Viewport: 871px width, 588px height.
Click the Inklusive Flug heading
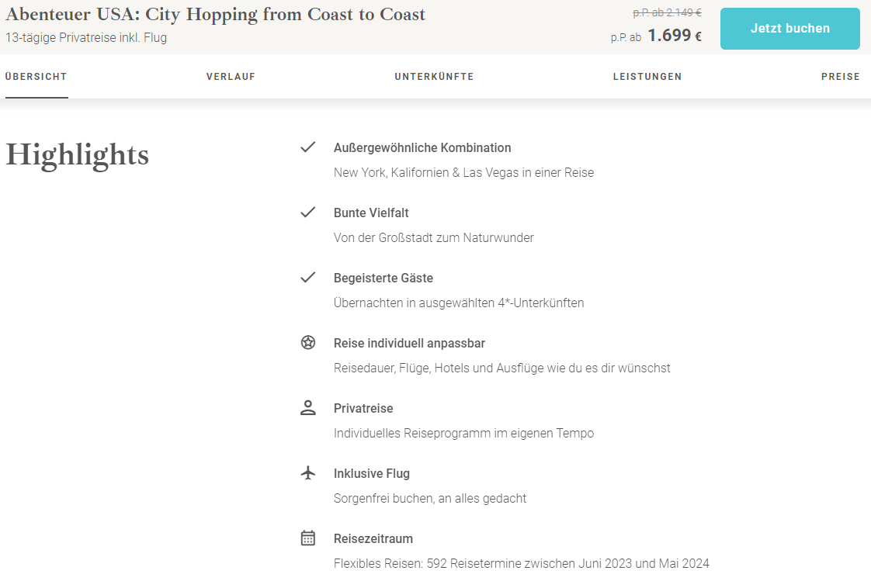[372, 474]
